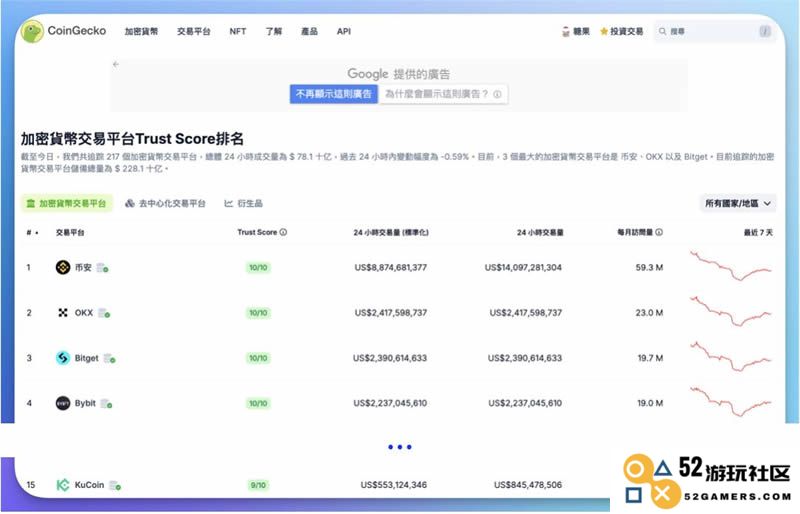The height and width of the screenshot is (514, 800).
Task: Click the reserves badge next to KuCoin
Action: tap(115, 485)
